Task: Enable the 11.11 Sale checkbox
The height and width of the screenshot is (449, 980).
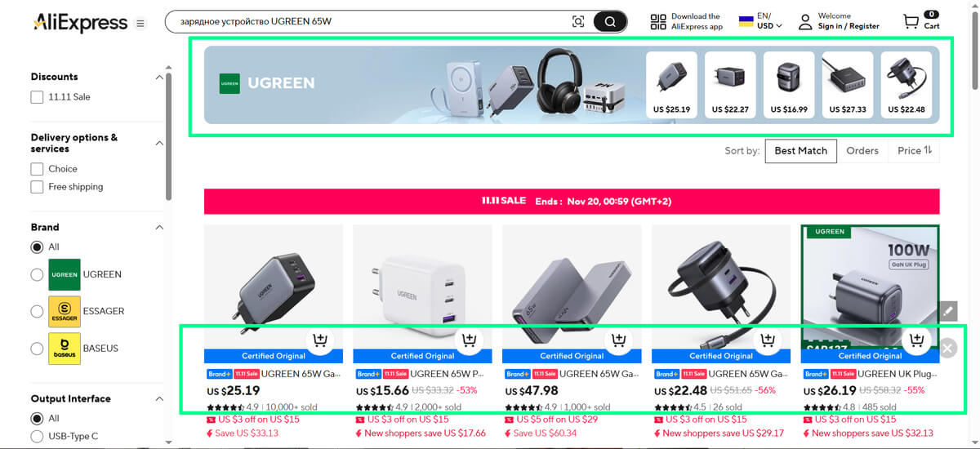Action: click(37, 97)
